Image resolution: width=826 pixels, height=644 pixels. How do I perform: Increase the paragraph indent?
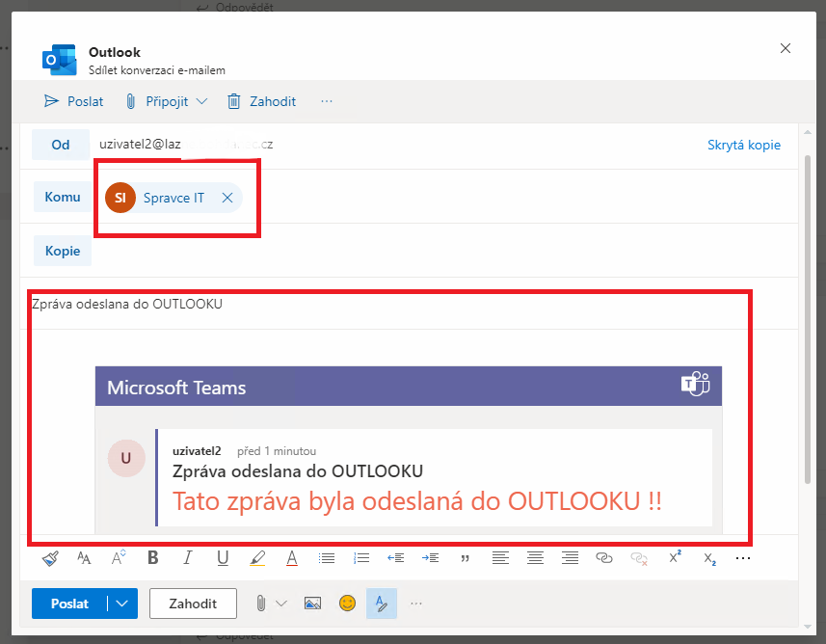pyautogui.click(x=431, y=558)
